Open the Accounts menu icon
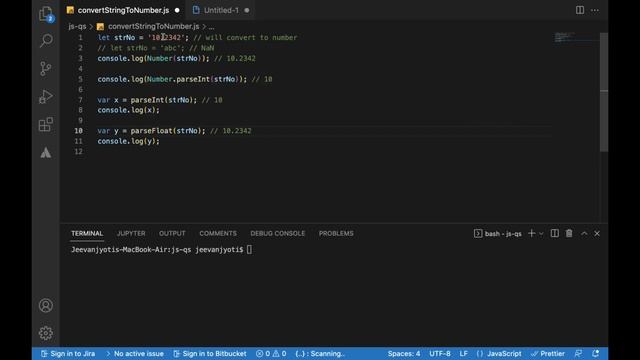The height and width of the screenshot is (360, 640). 46,305
